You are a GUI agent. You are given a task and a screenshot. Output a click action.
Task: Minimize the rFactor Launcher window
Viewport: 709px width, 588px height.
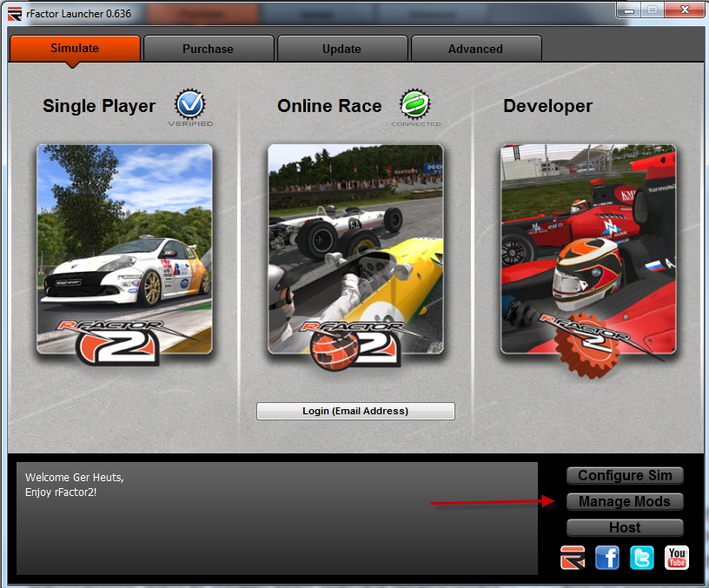click(x=629, y=10)
